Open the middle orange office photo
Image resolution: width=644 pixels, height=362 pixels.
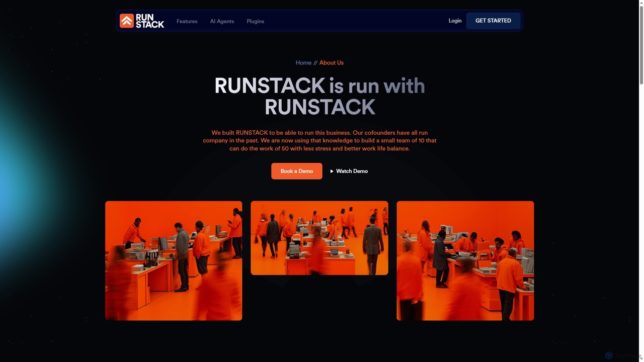[319, 238]
